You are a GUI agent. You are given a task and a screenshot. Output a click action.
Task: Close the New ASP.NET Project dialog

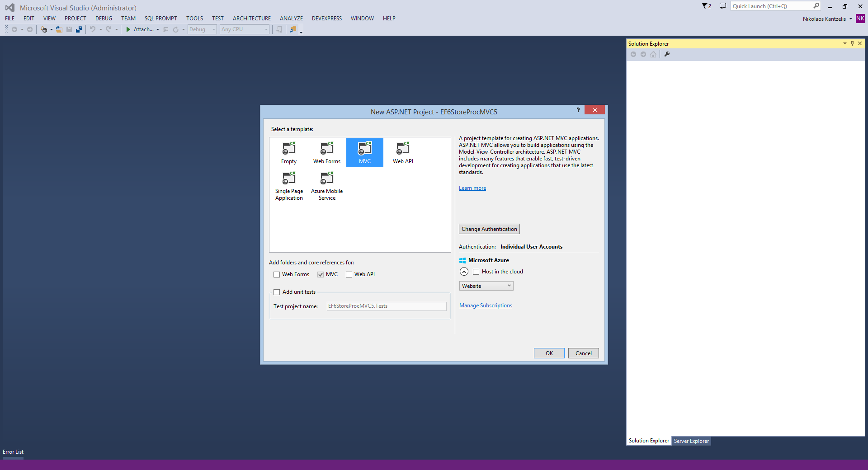tap(594, 110)
